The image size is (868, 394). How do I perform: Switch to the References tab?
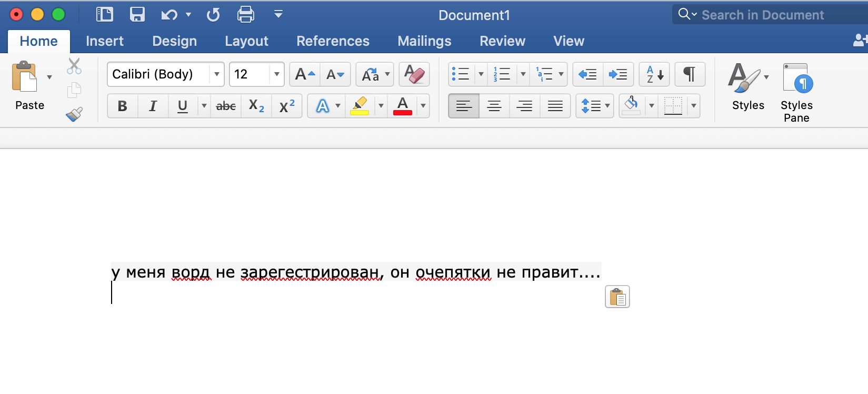(333, 41)
